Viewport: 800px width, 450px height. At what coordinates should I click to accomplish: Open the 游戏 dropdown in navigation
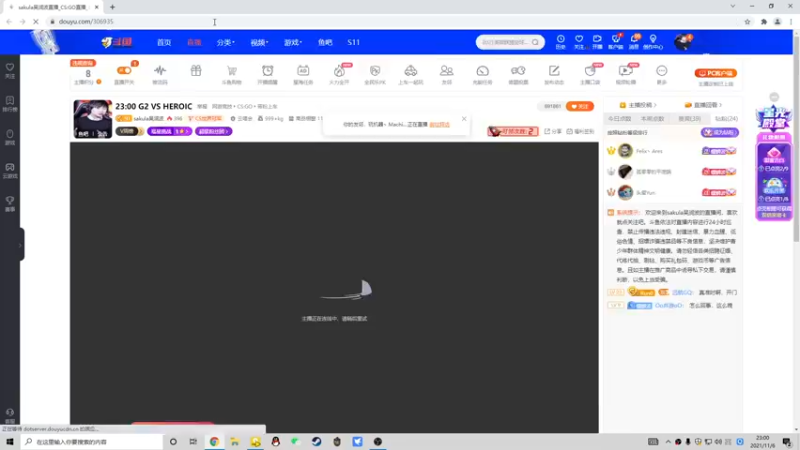(x=293, y=42)
